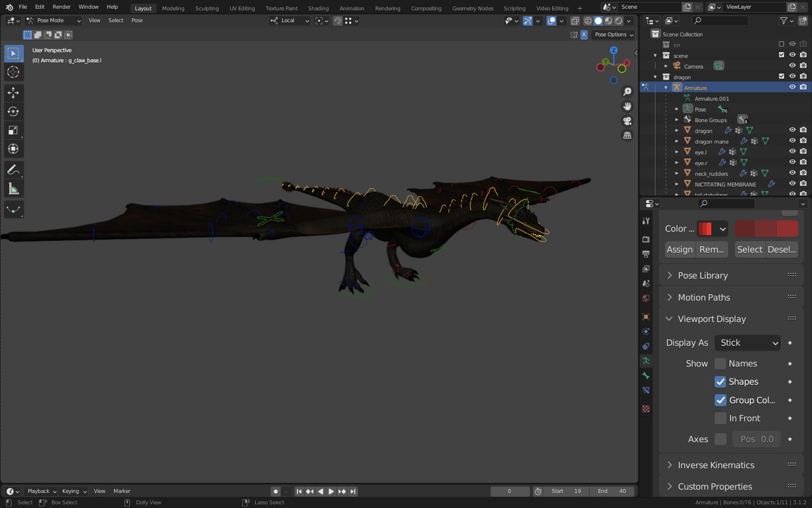The image size is (812, 508).
Task: Uncheck the Group Colors checkbox
Action: pyautogui.click(x=720, y=400)
